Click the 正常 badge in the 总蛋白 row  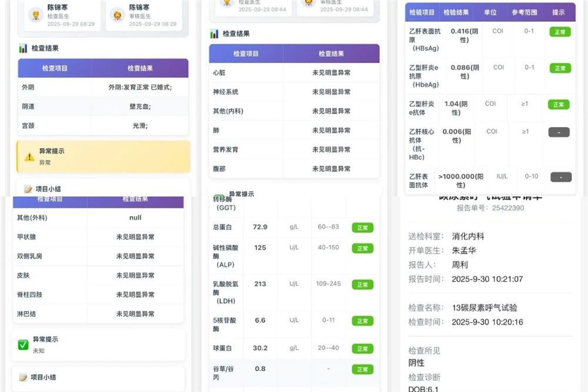pyautogui.click(x=363, y=227)
